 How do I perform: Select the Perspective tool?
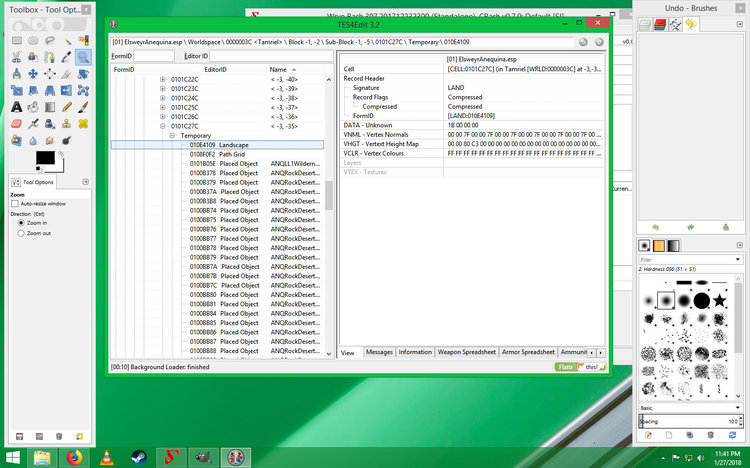click(x=50, y=90)
